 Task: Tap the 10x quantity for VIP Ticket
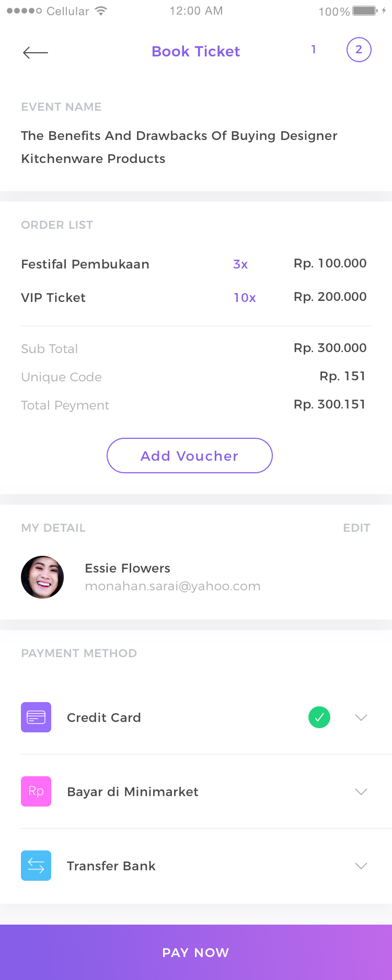tap(245, 298)
